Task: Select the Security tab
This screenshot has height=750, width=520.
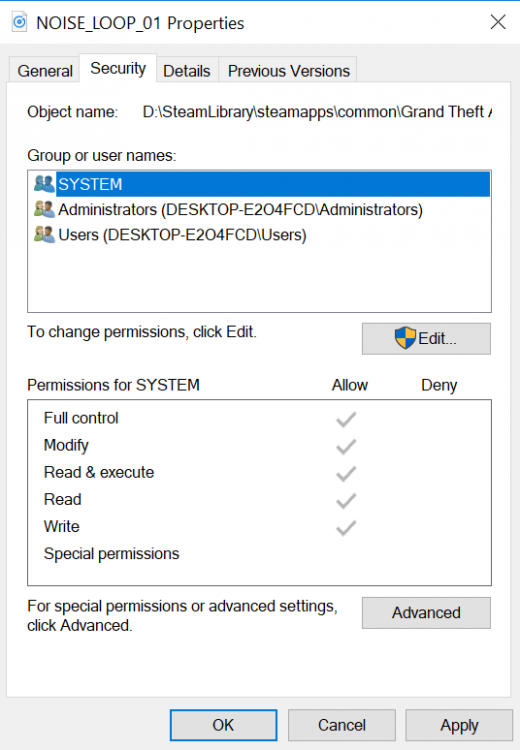Action: [x=118, y=68]
